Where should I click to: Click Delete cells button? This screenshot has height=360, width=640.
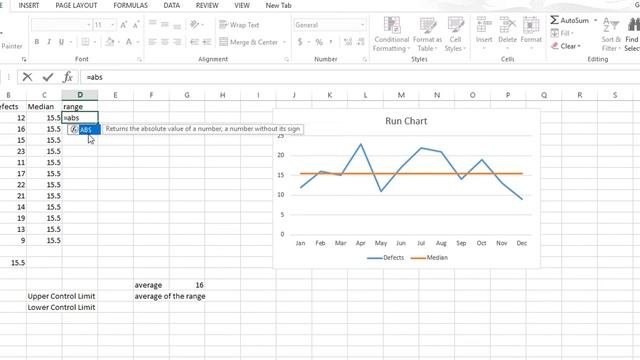pos(507,33)
